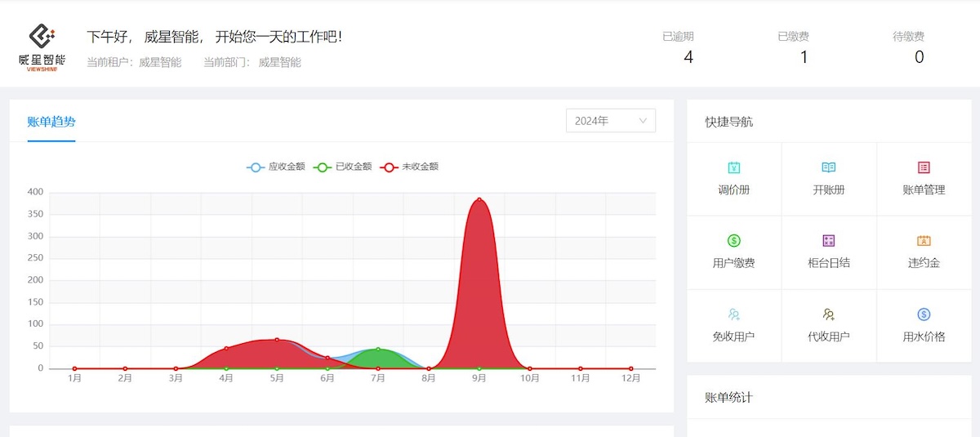Open the 账单管理 bill list icon
This screenshot has height=437, width=980.
point(924,167)
